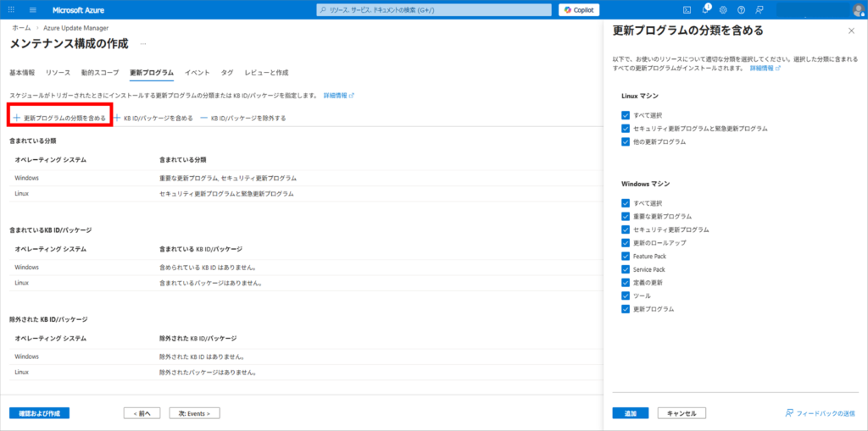Viewport: 868px width, 431px height.
Task: Click the search resources input field
Action: click(434, 10)
